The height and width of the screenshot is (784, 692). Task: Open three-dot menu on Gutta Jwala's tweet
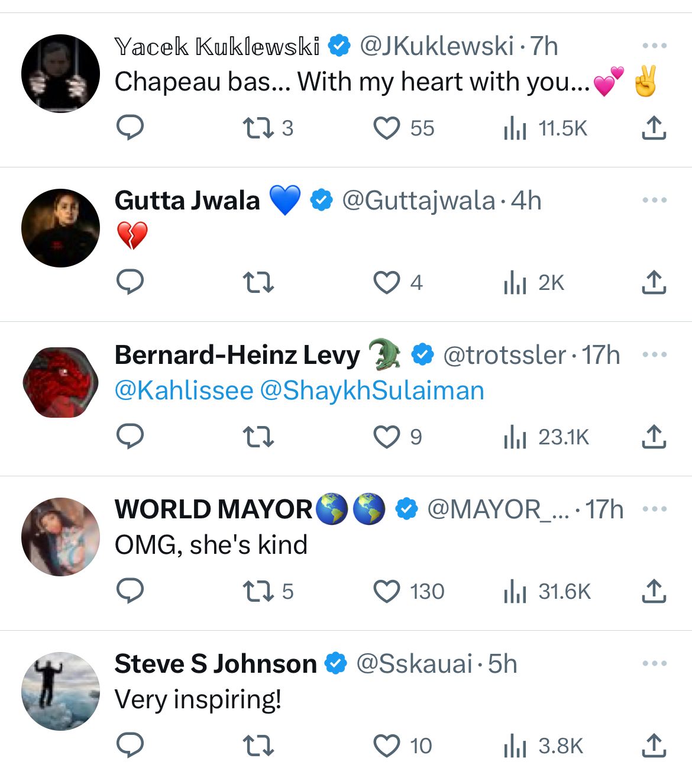[x=654, y=200]
